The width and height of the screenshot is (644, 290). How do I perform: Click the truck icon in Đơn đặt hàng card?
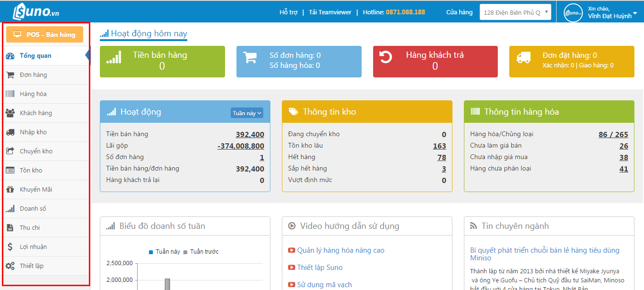pyautogui.click(x=524, y=57)
